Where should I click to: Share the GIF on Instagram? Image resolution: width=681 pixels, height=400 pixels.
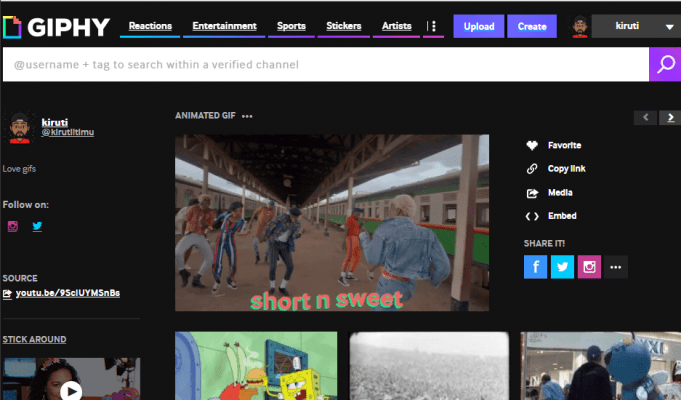589,267
